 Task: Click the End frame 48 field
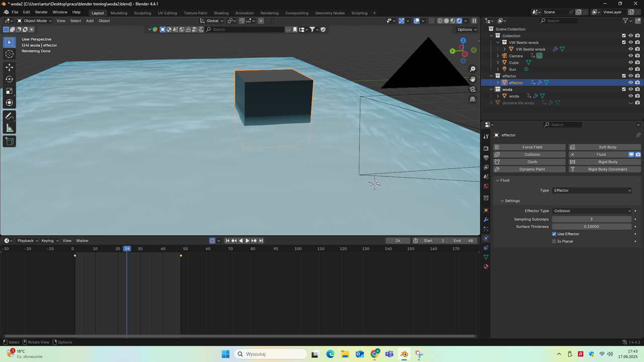pos(464,241)
